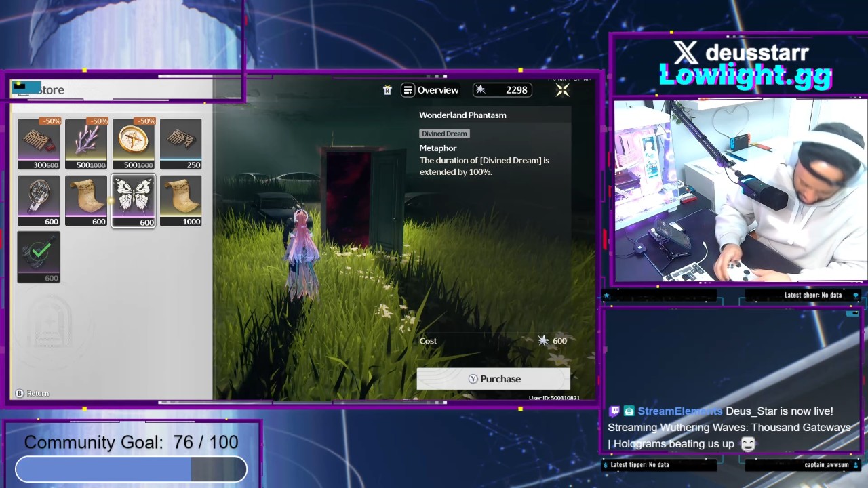Viewport: 868px width, 488px height.
Task: Click the deusstarr handle text
Action: click(757, 52)
